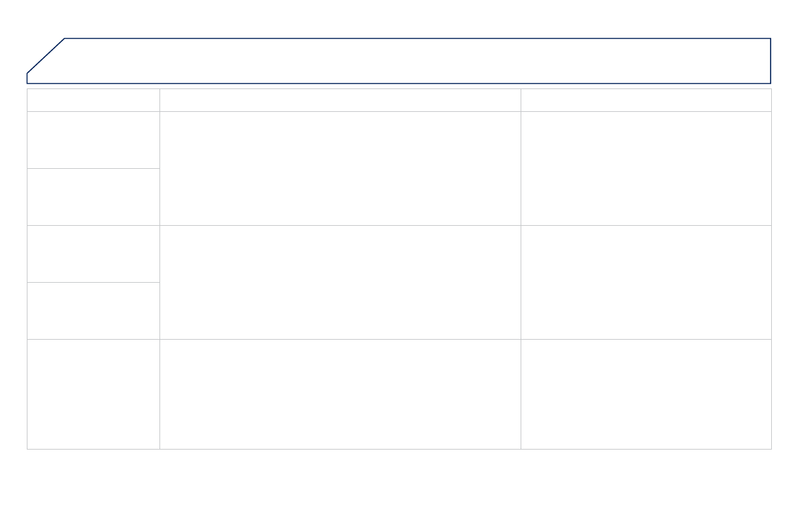Click the lower small cell in second row group
Viewport: 798px width, 532px height.
[x=93, y=310]
